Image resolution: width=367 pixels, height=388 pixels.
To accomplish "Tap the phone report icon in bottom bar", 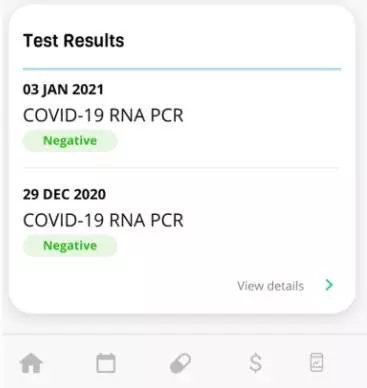I will click(x=316, y=362).
